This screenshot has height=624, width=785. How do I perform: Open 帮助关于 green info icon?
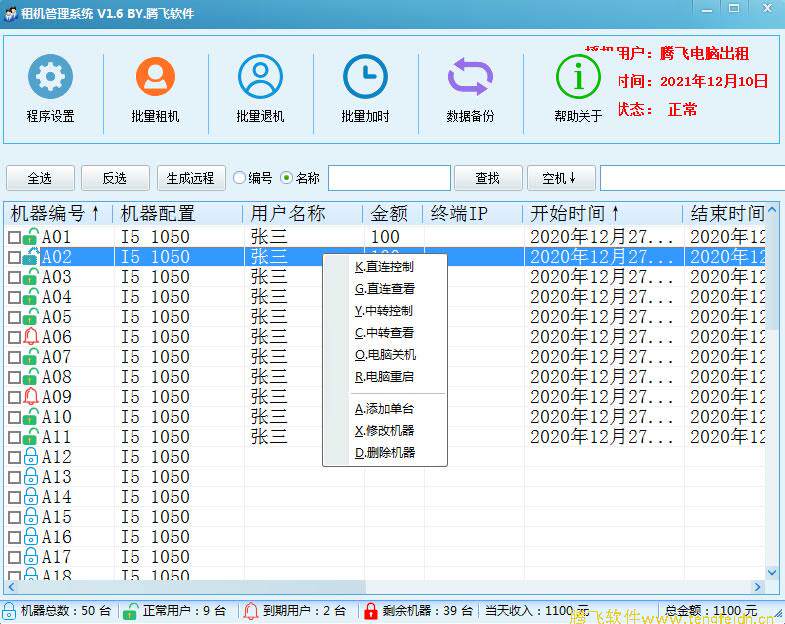(578, 76)
